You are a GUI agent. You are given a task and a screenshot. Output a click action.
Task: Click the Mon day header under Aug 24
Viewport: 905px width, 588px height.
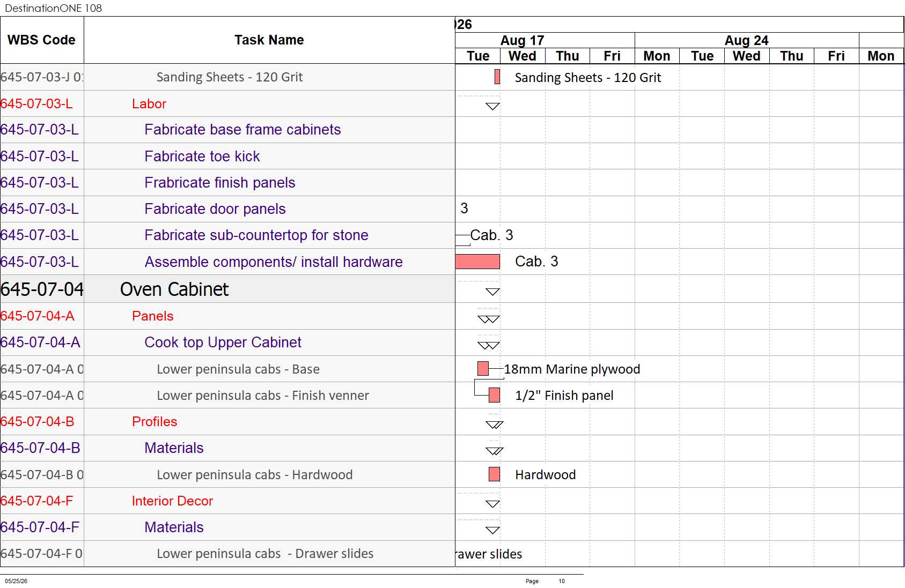[657, 56]
